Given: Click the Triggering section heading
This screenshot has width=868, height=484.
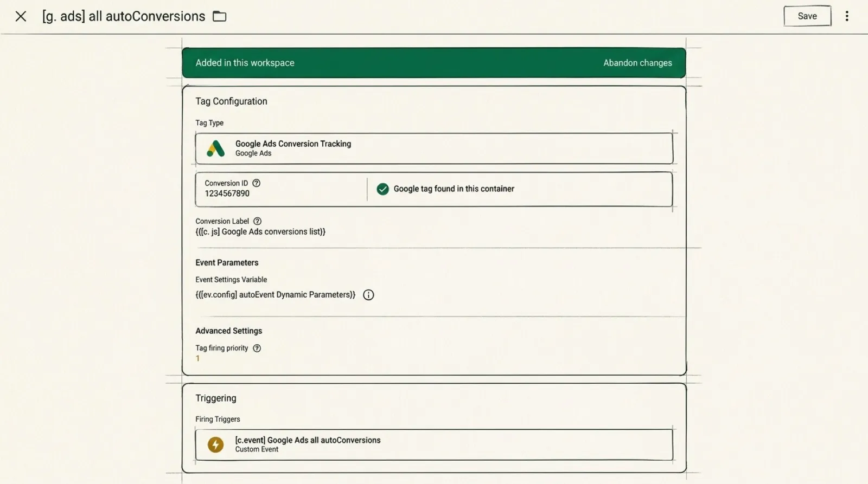Looking at the screenshot, I should point(216,398).
